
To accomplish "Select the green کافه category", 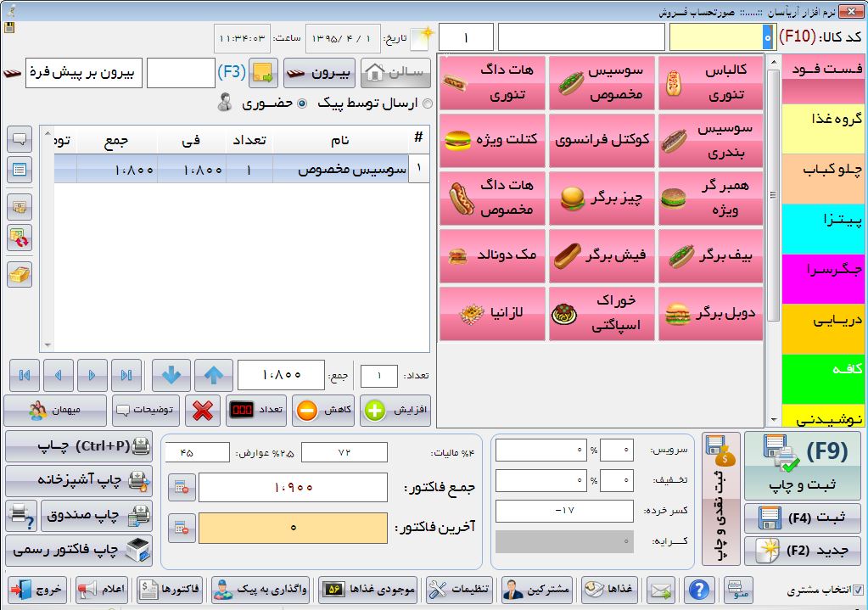I will [x=823, y=379].
